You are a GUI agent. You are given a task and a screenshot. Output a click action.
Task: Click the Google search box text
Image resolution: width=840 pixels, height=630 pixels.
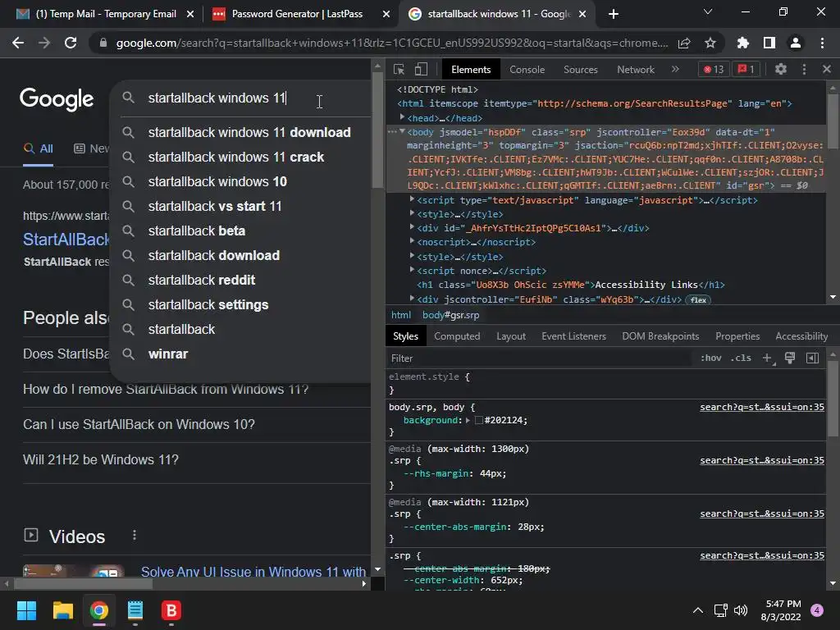coord(217,98)
